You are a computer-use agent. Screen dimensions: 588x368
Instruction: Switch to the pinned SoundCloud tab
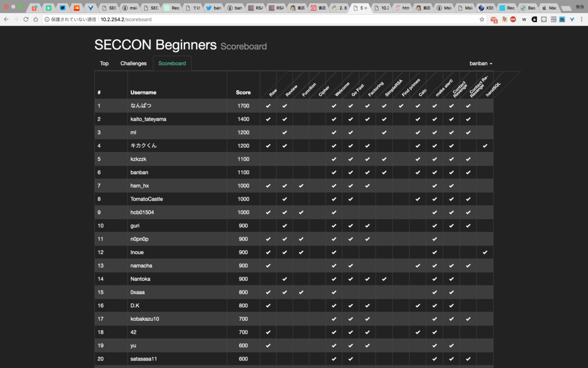coord(76,7)
